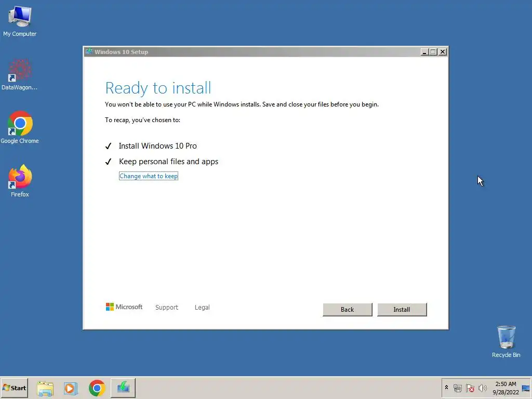Click the Microsoft logo

(x=124, y=307)
